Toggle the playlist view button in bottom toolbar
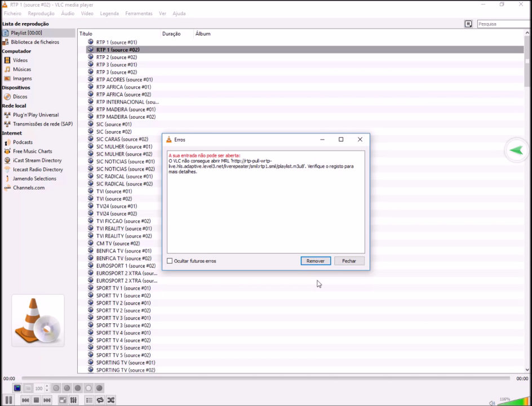 (x=89, y=400)
